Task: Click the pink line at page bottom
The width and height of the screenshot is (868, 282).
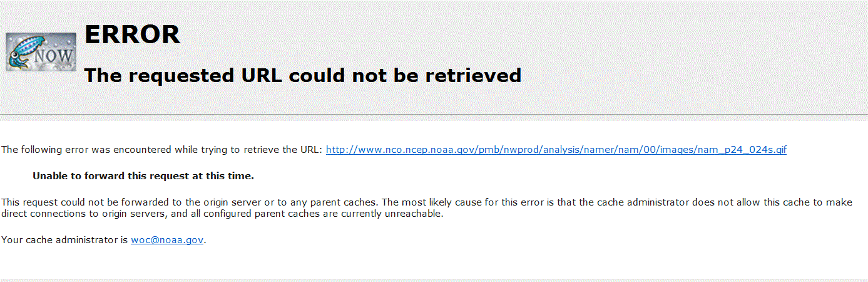Action: pos(434,280)
